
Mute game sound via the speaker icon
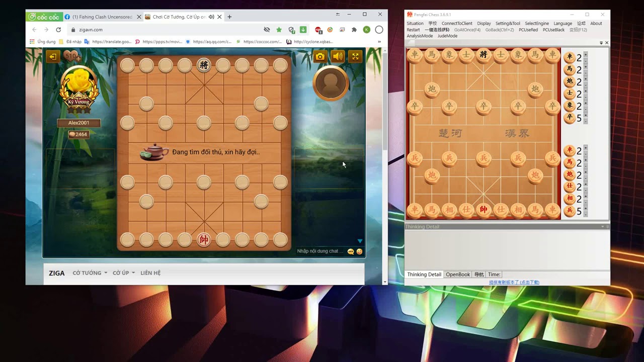[x=338, y=57]
